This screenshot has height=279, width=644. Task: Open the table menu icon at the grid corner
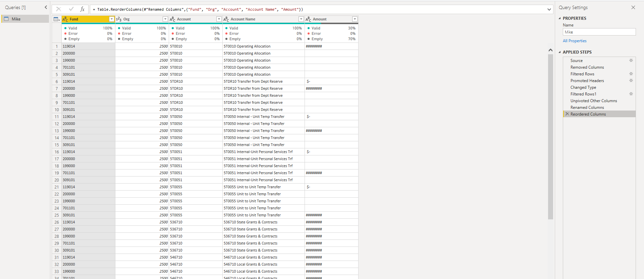[57, 19]
